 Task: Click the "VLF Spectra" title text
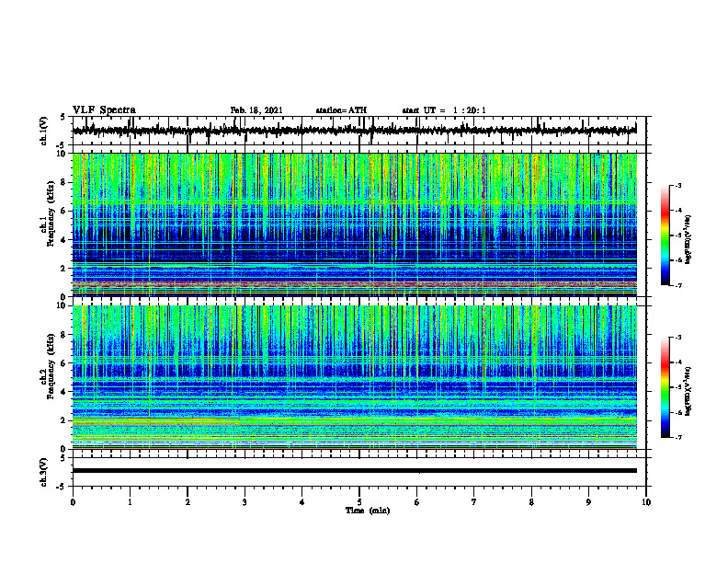pyautogui.click(x=104, y=109)
